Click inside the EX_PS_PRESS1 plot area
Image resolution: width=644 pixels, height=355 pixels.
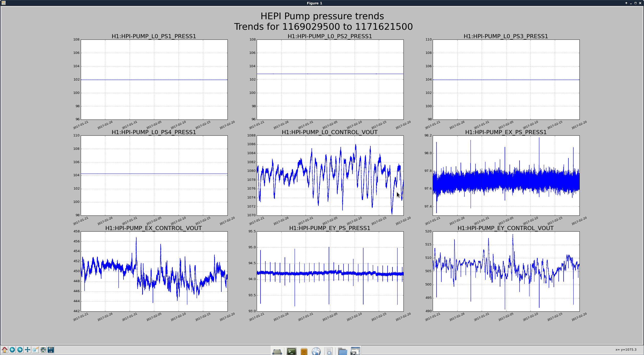coord(506,175)
